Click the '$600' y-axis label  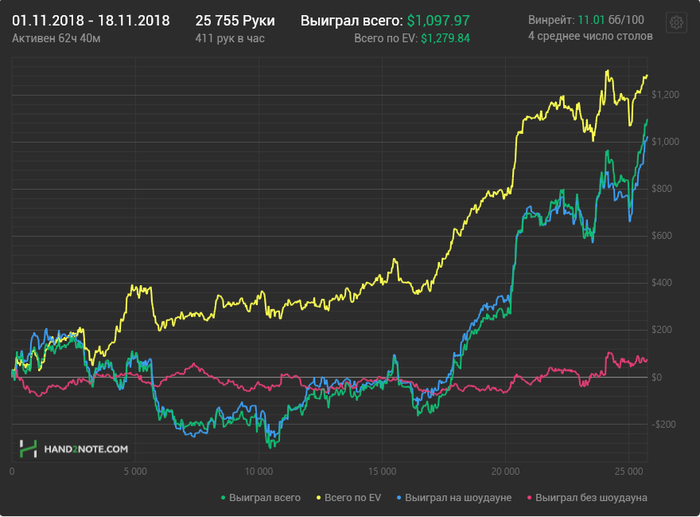point(662,236)
